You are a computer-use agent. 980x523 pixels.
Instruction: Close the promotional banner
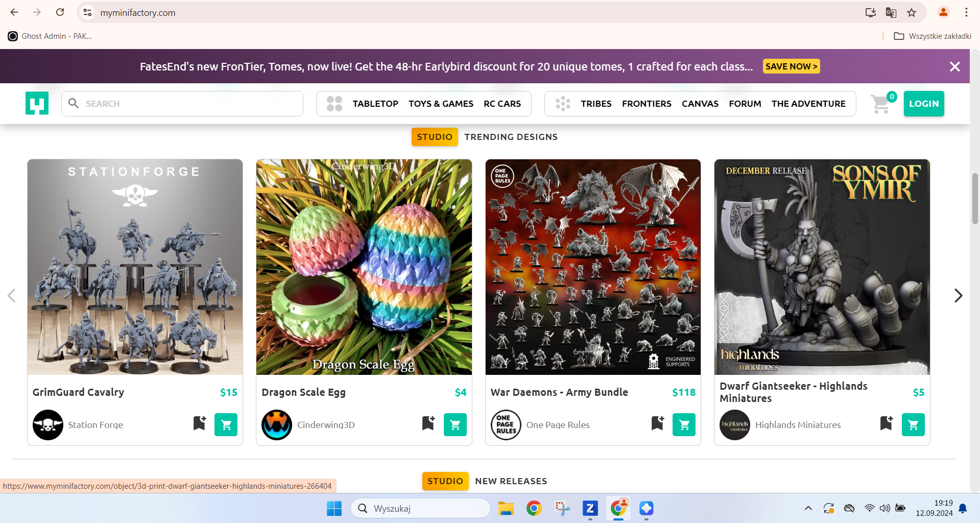coord(955,66)
